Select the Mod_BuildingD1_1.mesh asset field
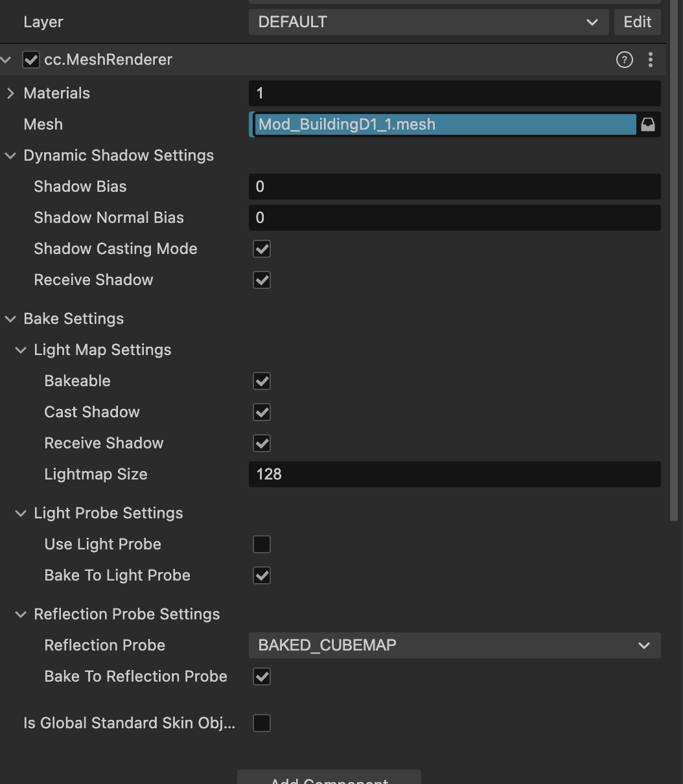This screenshot has width=683, height=784. click(445, 125)
